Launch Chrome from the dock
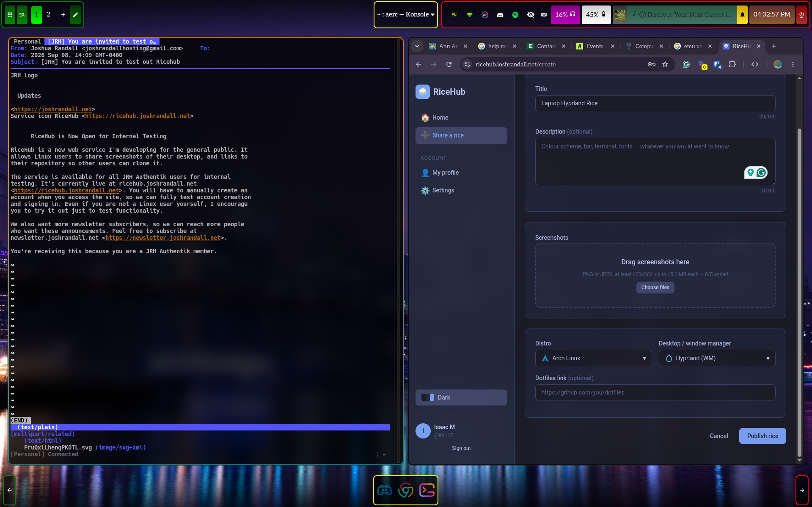This screenshot has height=507, width=812. click(405, 490)
